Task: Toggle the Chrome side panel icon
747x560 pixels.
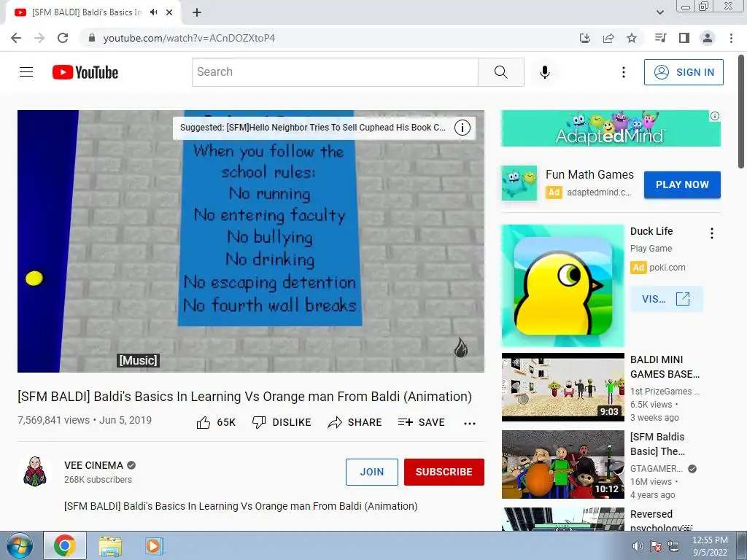Action: [x=684, y=38]
